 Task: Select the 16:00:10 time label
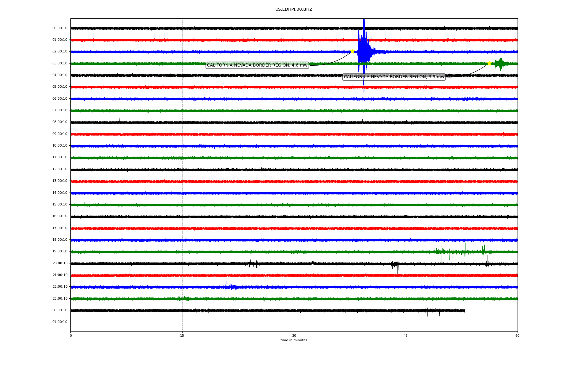pyautogui.click(x=60, y=216)
